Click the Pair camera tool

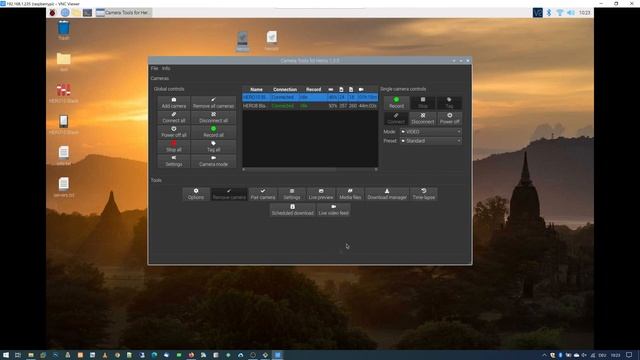(263, 194)
